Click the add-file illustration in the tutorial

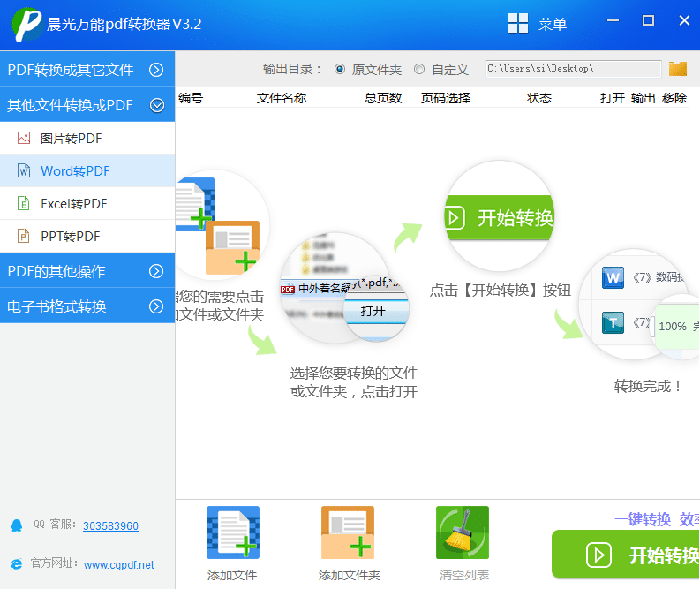pos(222,225)
